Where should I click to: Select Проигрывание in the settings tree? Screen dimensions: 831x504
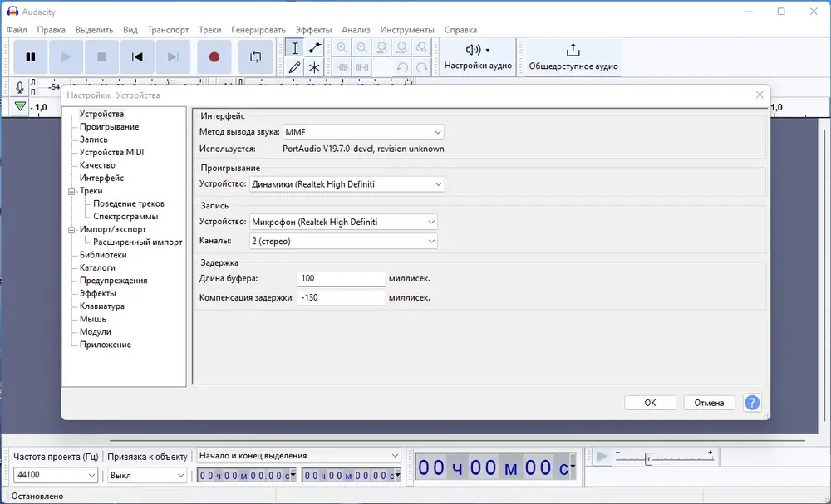[109, 126]
